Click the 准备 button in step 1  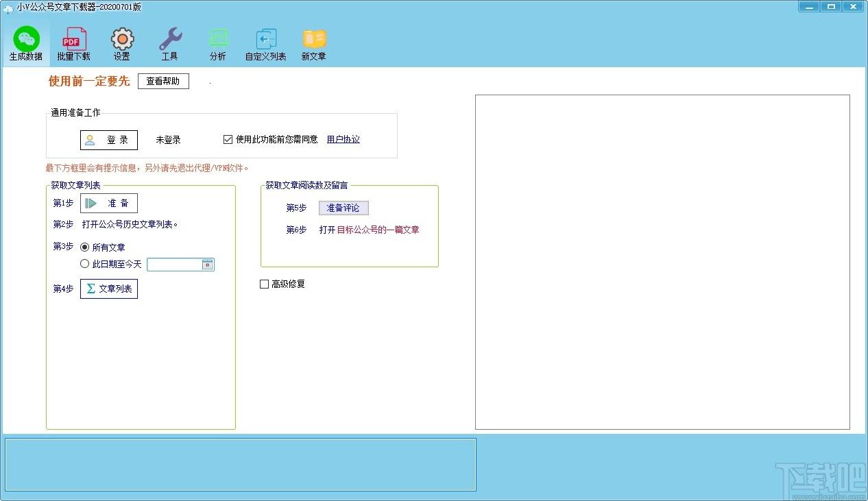109,203
